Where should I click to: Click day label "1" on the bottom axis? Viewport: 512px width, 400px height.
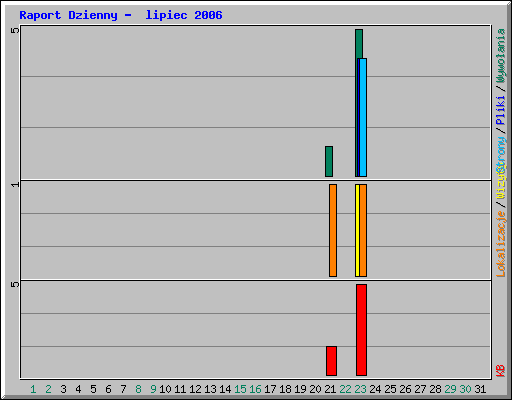33,389
